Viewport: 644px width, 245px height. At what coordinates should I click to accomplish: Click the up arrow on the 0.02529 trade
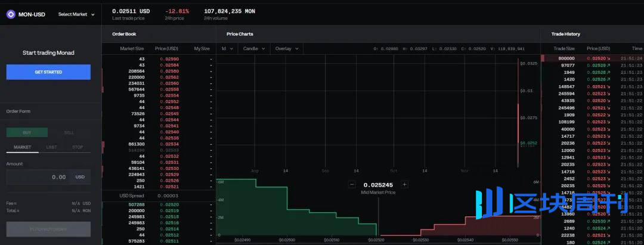coord(609,65)
